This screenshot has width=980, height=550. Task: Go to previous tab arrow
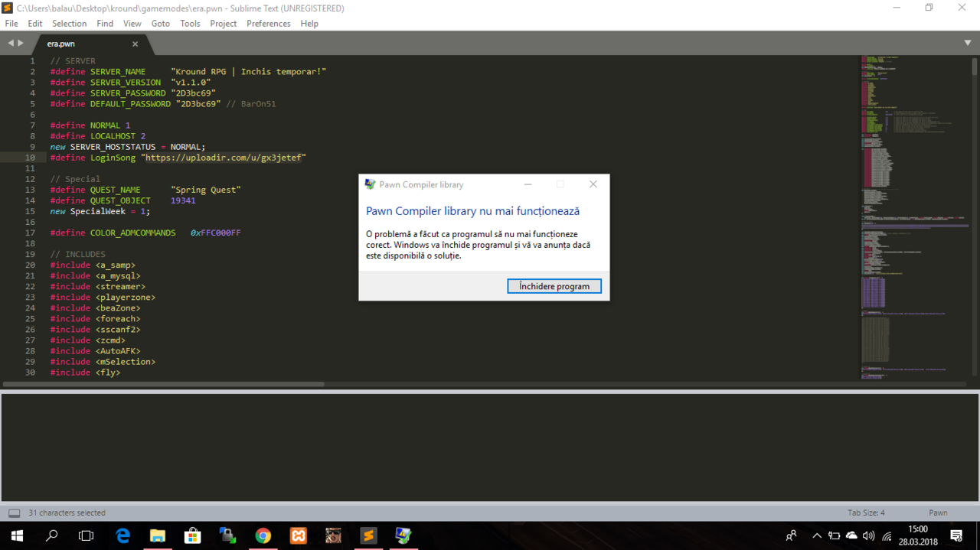tap(11, 43)
